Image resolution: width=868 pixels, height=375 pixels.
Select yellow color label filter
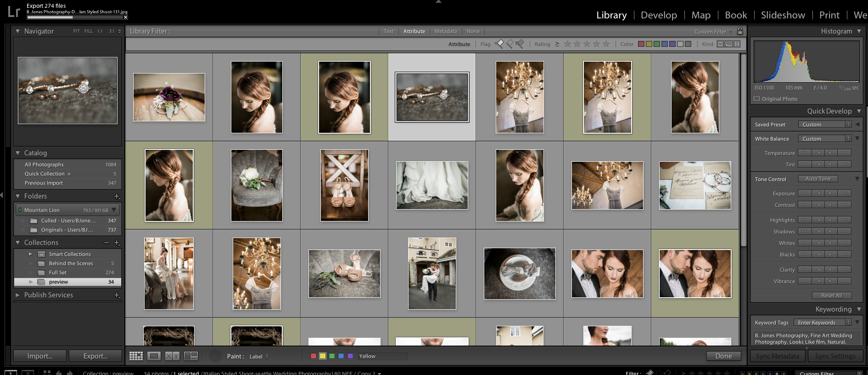point(649,44)
